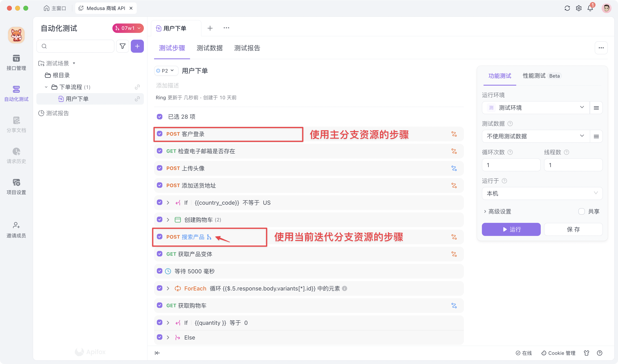The width and height of the screenshot is (618, 364).
Task: Click the 运行 button to run tests
Action: tap(511, 229)
